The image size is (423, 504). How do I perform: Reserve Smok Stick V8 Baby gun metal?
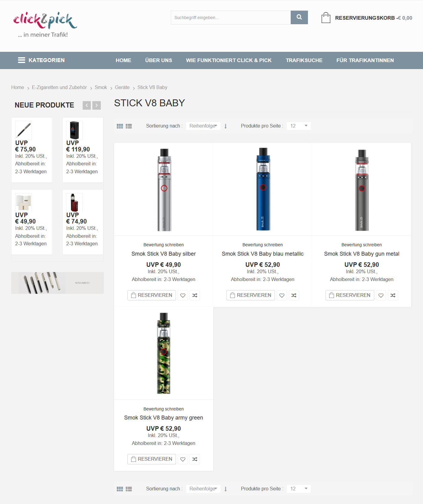tap(350, 295)
